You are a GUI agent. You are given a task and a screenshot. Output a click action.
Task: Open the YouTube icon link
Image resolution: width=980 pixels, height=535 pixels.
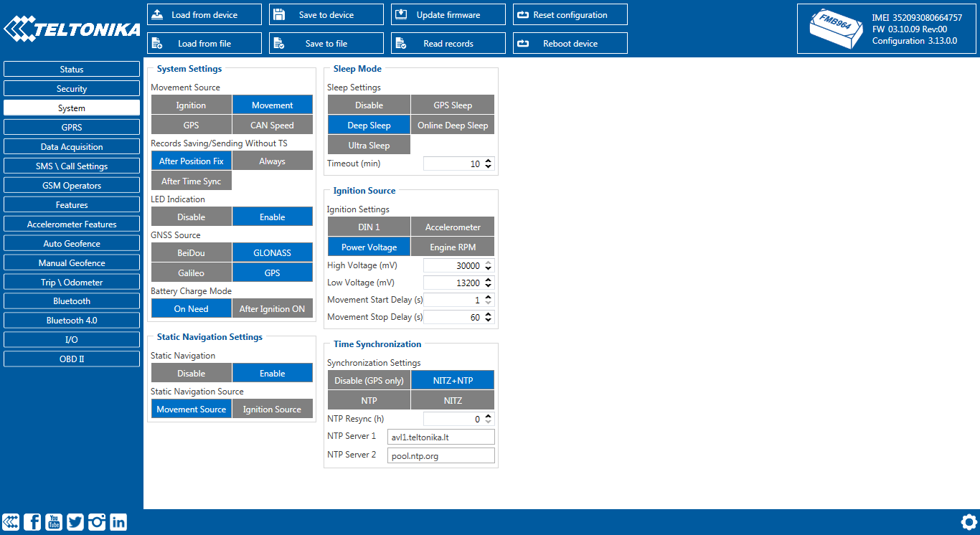point(54,522)
